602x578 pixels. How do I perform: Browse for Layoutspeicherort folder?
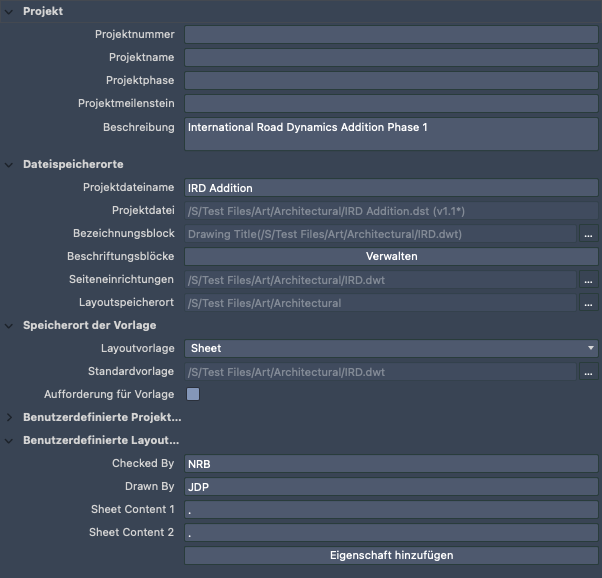coord(589,303)
